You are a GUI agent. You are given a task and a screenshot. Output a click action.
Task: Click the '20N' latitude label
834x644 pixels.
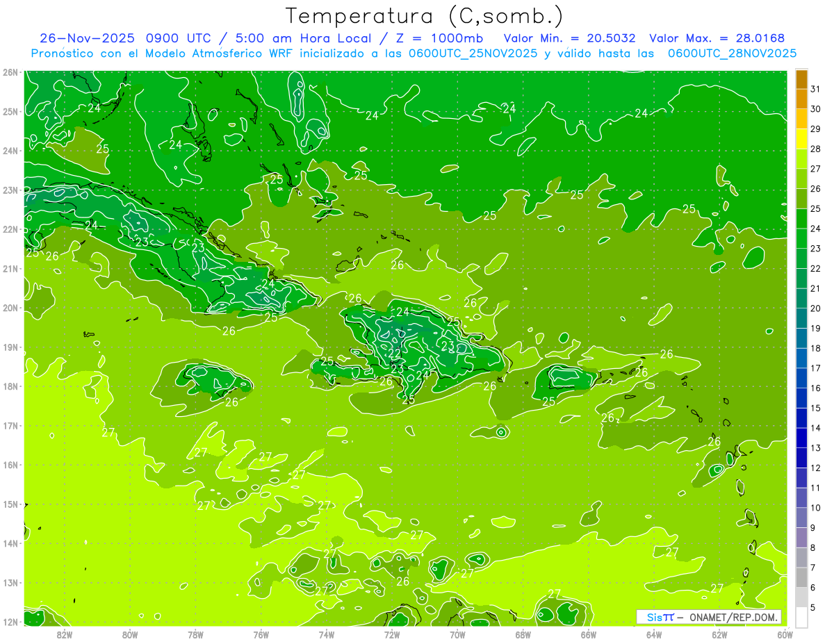click(10, 308)
